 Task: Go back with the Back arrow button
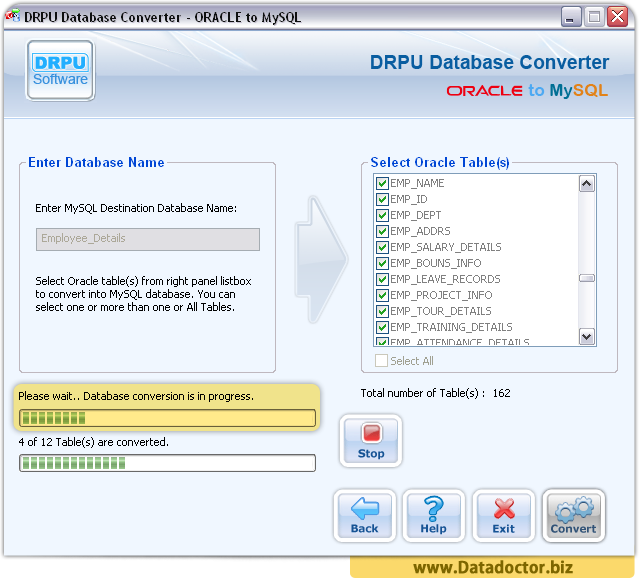(365, 516)
